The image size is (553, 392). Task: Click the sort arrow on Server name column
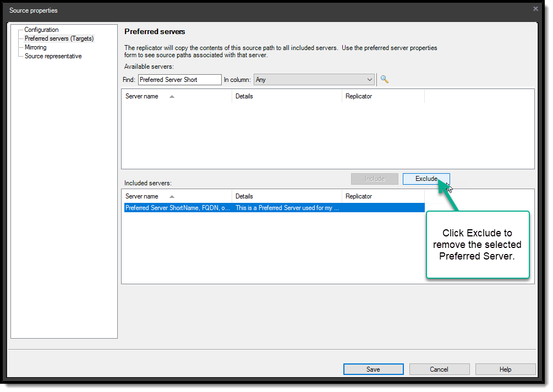coord(171,96)
